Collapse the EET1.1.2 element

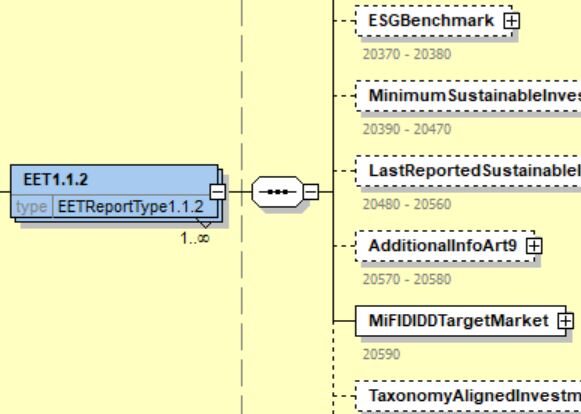click(218, 192)
